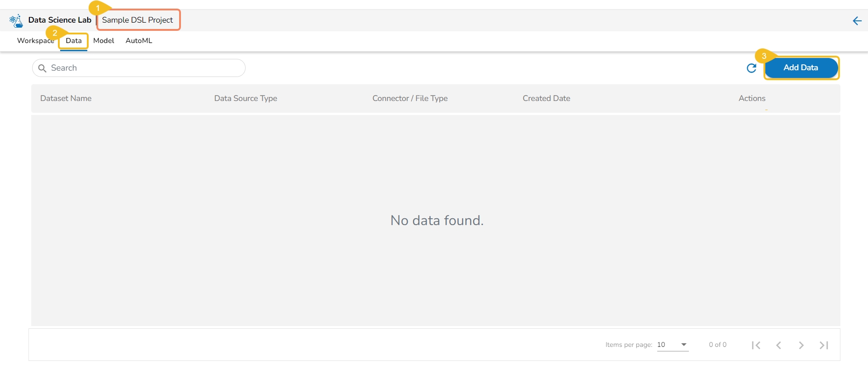Screen dimensions: 868x365
Task: Click the back arrow icon
Action: pos(857,21)
